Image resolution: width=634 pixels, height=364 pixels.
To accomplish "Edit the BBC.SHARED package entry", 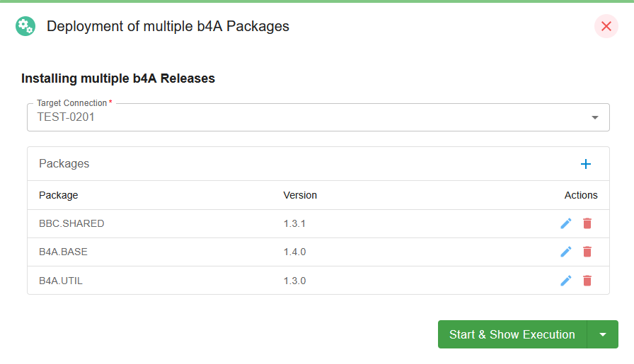I will click(x=566, y=223).
